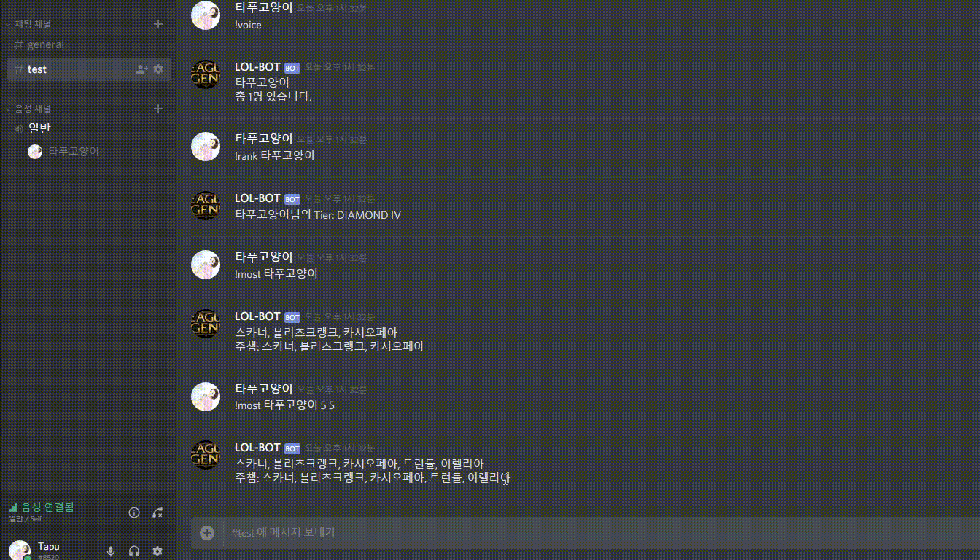Click 타푸고양이 username on the !voice message
This screenshot has height=560, width=980.
[x=263, y=7]
